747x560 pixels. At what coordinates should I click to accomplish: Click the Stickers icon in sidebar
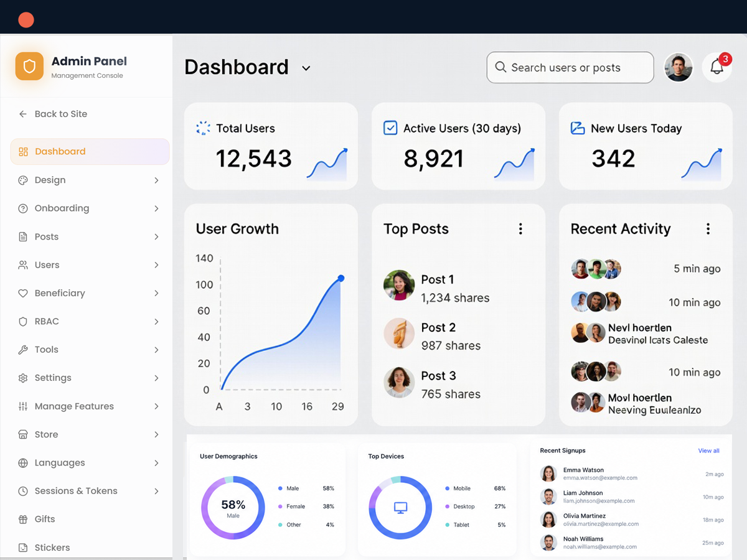(23, 548)
